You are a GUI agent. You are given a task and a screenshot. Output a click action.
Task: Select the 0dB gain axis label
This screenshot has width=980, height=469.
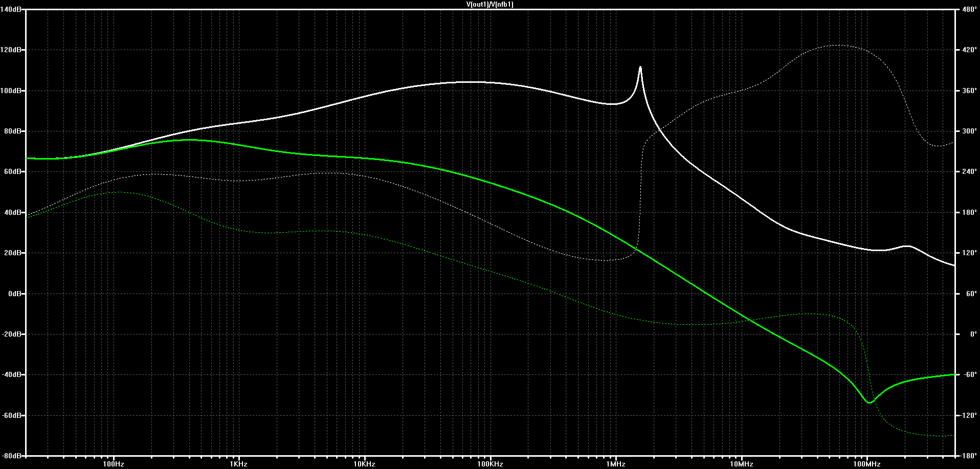click(14, 294)
